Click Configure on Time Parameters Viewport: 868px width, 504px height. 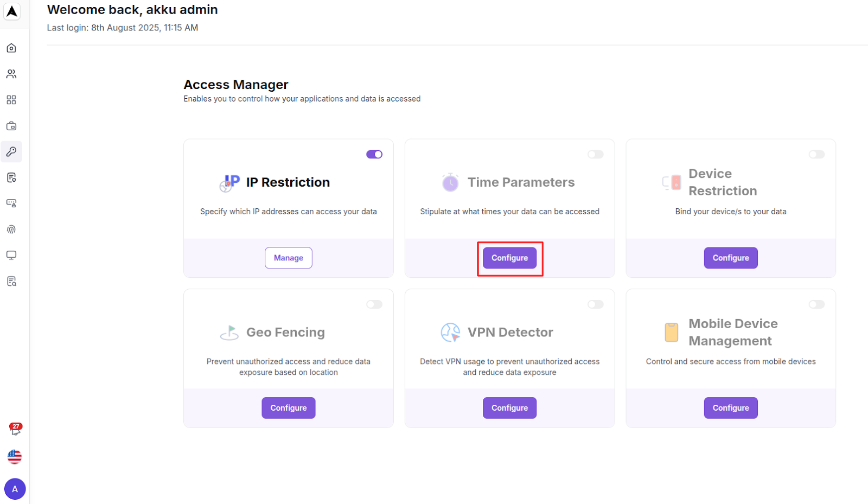click(509, 258)
